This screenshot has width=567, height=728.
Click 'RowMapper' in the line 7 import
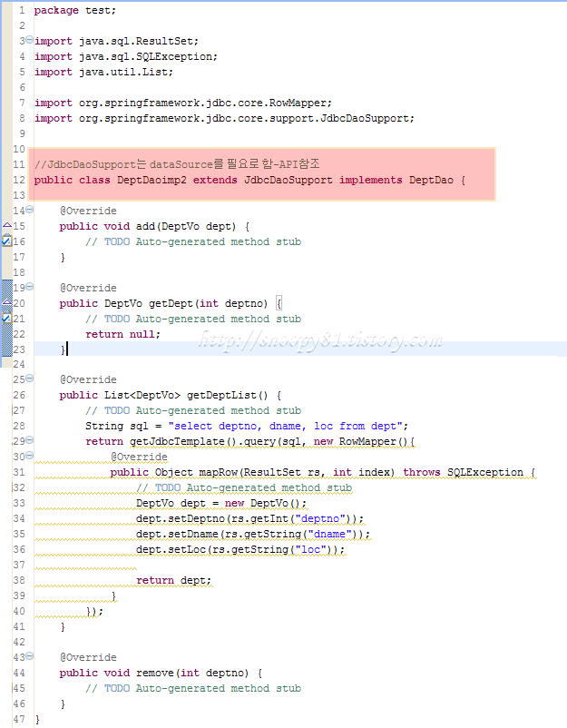pos(298,103)
